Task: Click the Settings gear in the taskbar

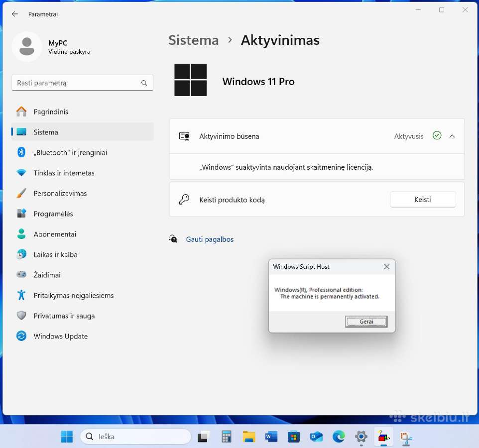Action: 361,437
